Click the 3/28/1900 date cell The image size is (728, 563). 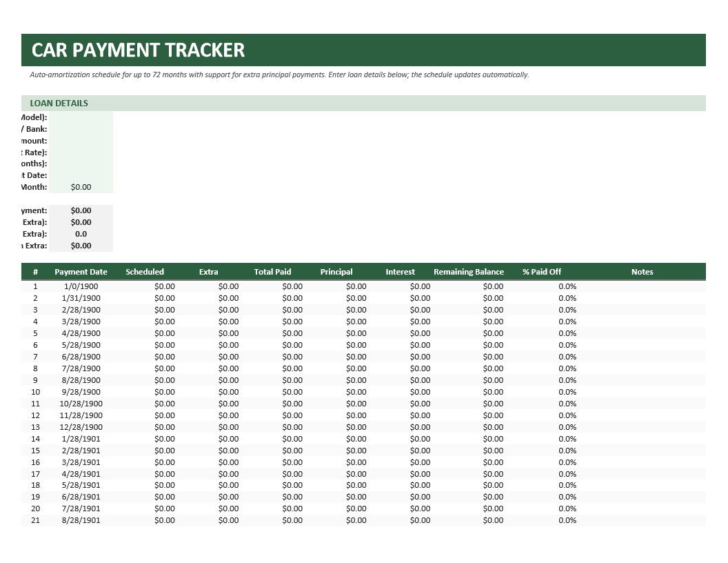coord(81,321)
